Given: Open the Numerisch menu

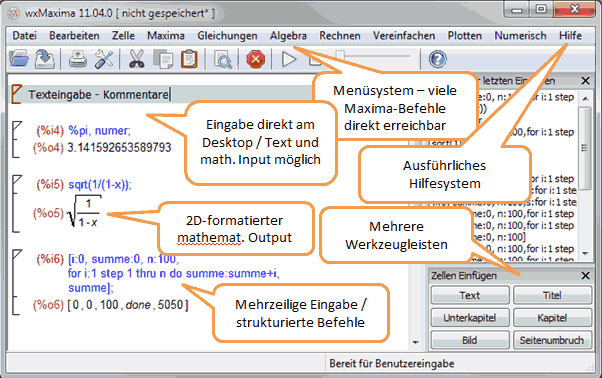Looking at the screenshot, I should click(x=520, y=36).
